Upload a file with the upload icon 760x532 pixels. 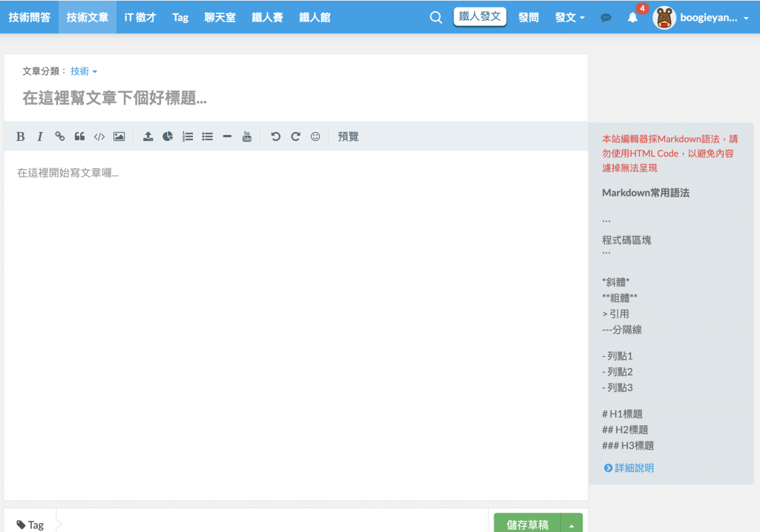click(x=148, y=137)
